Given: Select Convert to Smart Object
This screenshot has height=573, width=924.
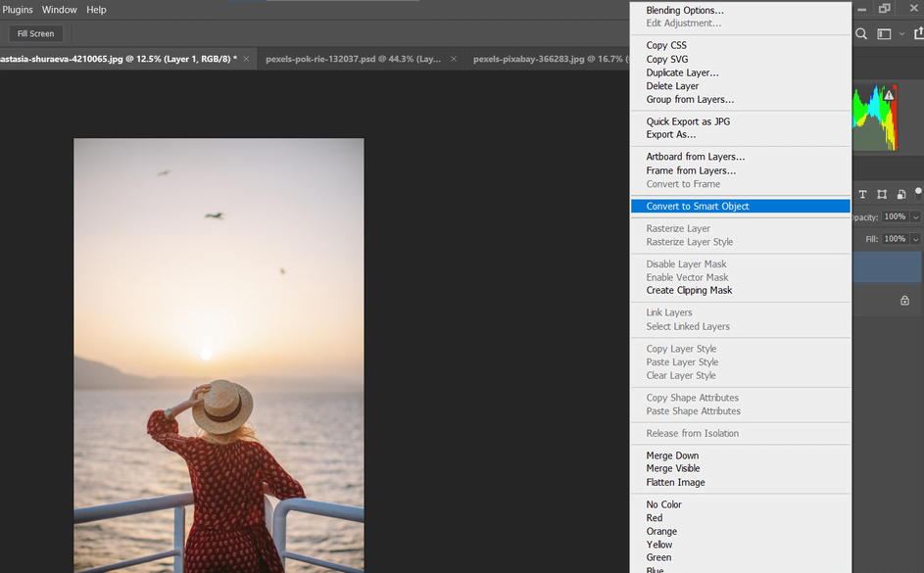Looking at the screenshot, I should tap(696, 206).
